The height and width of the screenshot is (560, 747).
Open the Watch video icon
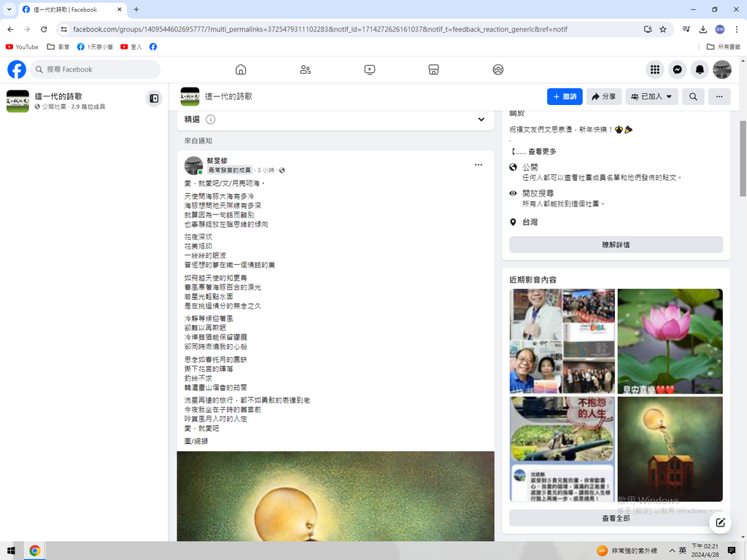click(369, 69)
